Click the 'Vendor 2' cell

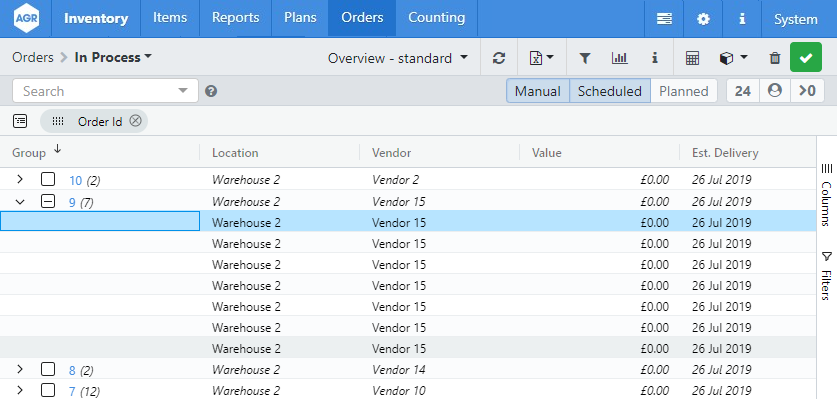click(x=439, y=179)
